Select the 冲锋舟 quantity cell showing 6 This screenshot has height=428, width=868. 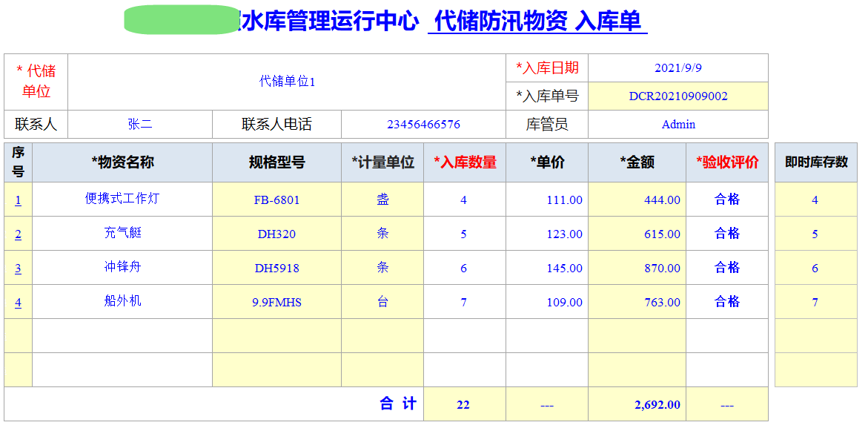tap(464, 268)
